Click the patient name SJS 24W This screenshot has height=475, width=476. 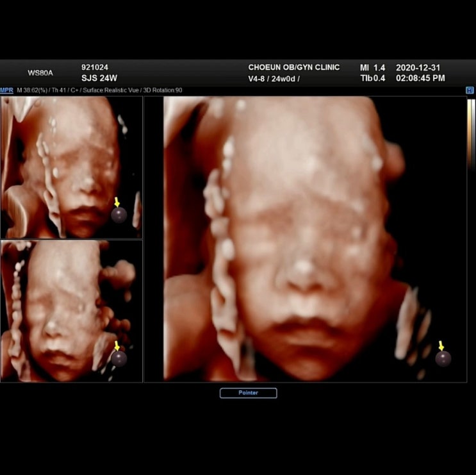pyautogui.click(x=99, y=78)
